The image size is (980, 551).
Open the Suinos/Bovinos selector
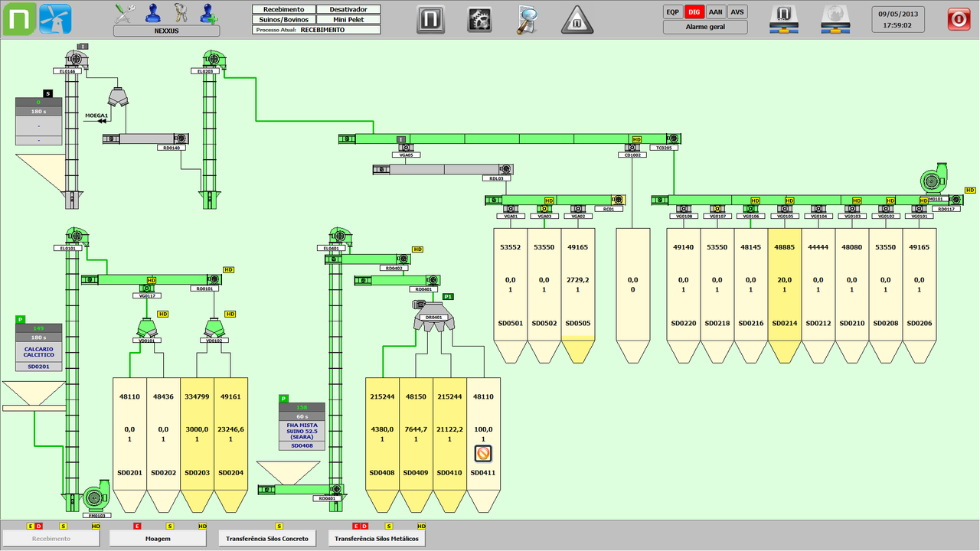tap(283, 19)
